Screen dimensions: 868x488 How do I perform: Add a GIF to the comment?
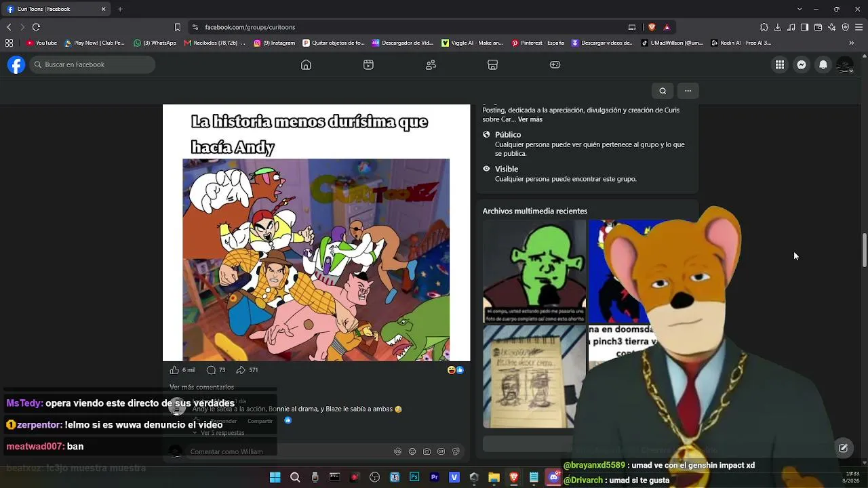point(441,451)
